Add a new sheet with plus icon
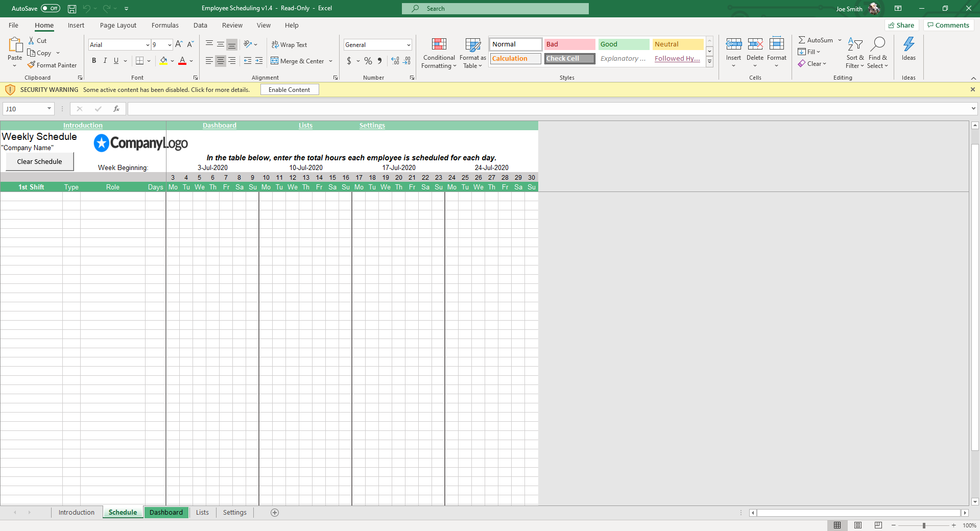 (275, 513)
